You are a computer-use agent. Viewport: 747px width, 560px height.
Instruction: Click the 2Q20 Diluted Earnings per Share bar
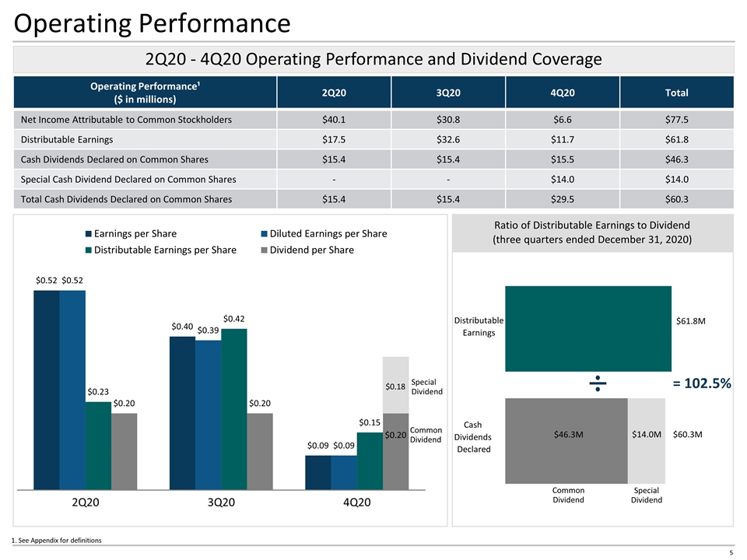(72, 390)
